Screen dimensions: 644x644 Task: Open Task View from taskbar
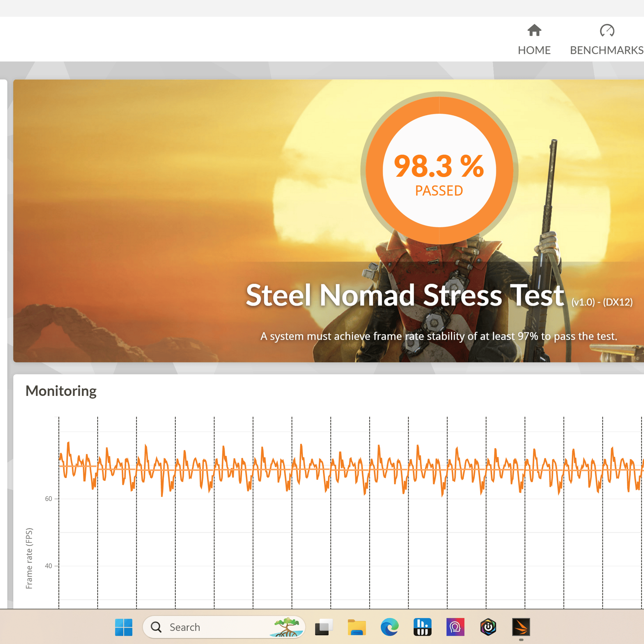coord(323,627)
